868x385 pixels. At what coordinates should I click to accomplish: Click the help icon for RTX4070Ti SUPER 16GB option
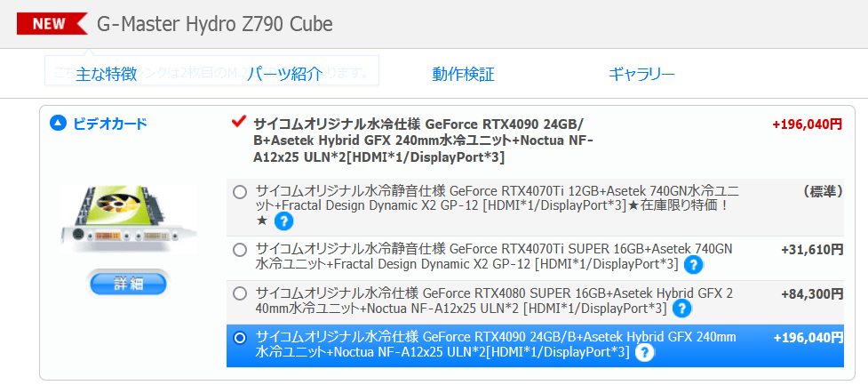click(693, 265)
